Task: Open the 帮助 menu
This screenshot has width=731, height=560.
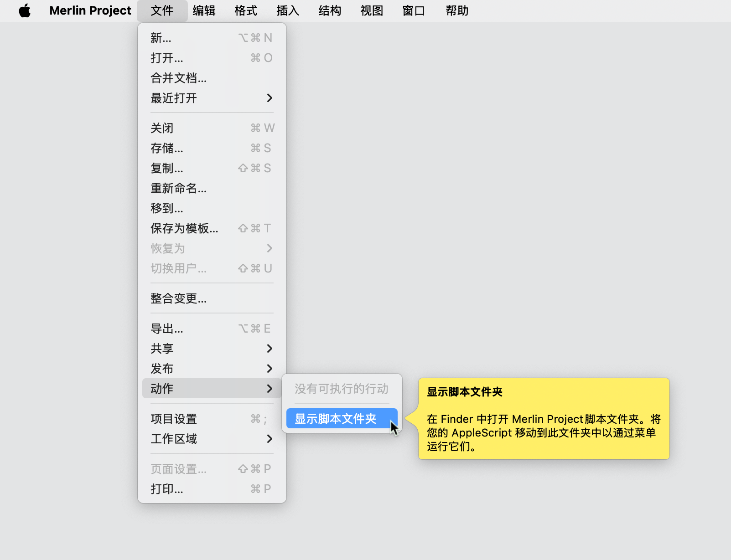Action: pyautogui.click(x=457, y=10)
